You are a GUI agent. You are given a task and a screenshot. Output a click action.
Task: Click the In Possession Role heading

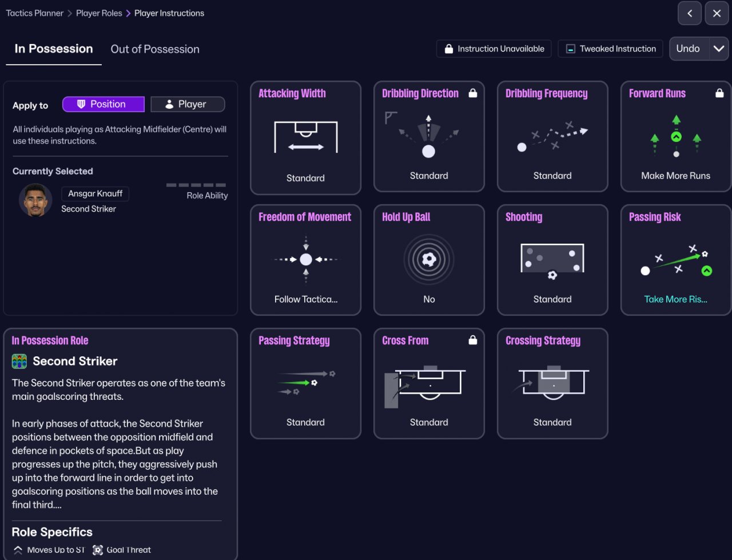point(50,340)
